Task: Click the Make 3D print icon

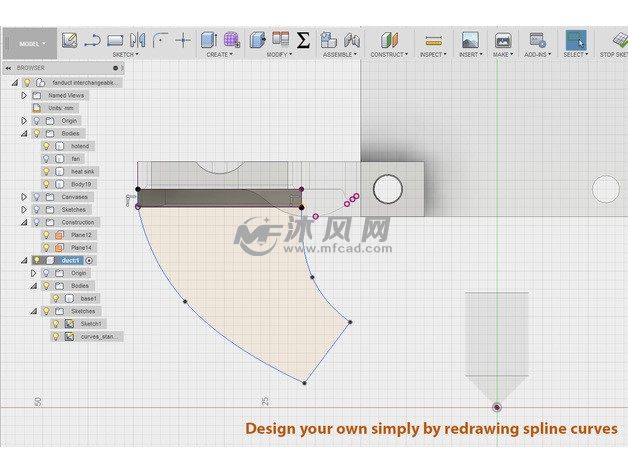Action: (x=503, y=40)
